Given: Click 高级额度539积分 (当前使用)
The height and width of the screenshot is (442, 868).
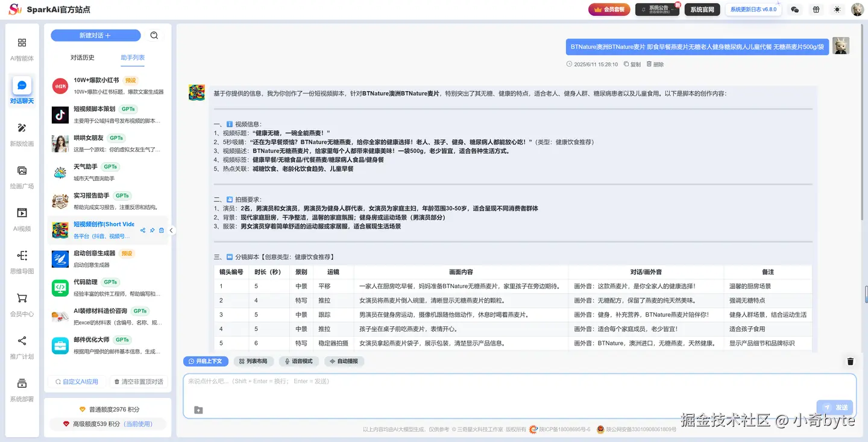Looking at the screenshot, I should 108,424.
